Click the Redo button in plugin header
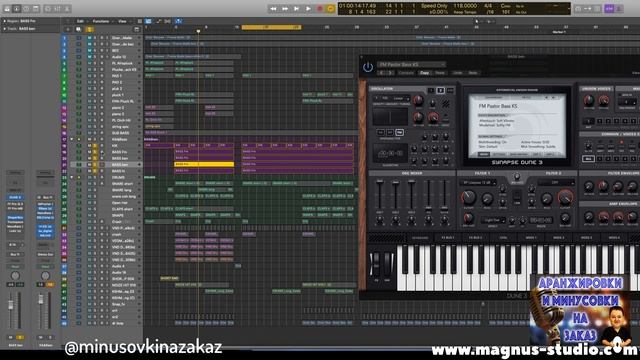This screenshot has height=360, width=640. [x=473, y=73]
